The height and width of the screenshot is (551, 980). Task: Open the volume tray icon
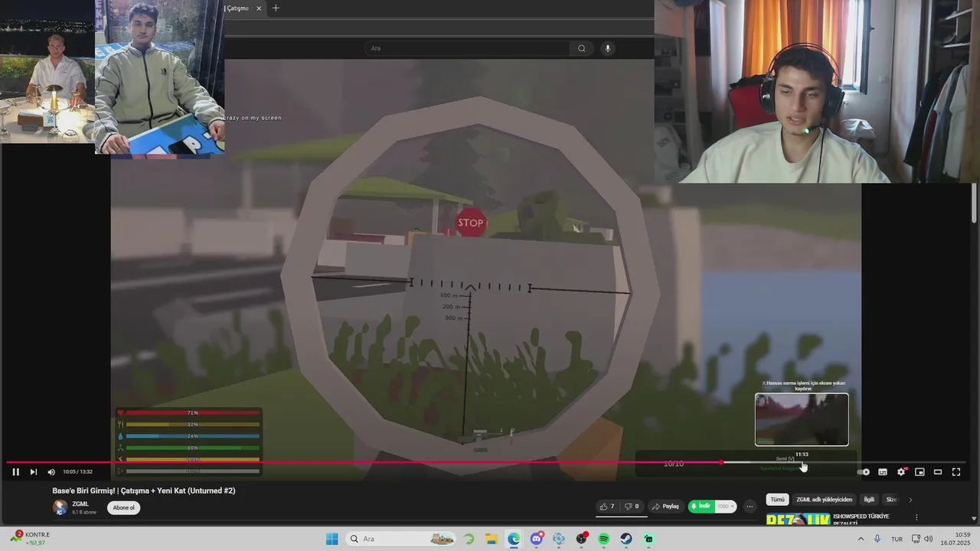[929, 539]
